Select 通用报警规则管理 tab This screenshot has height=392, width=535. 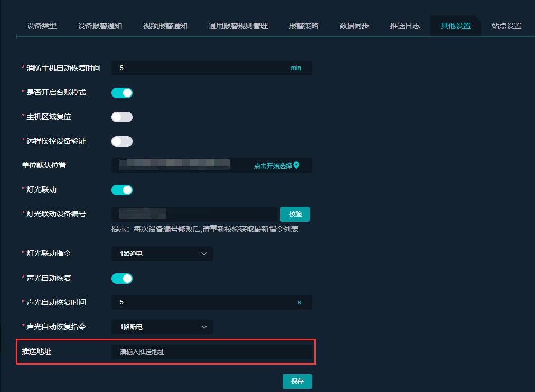pos(238,26)
